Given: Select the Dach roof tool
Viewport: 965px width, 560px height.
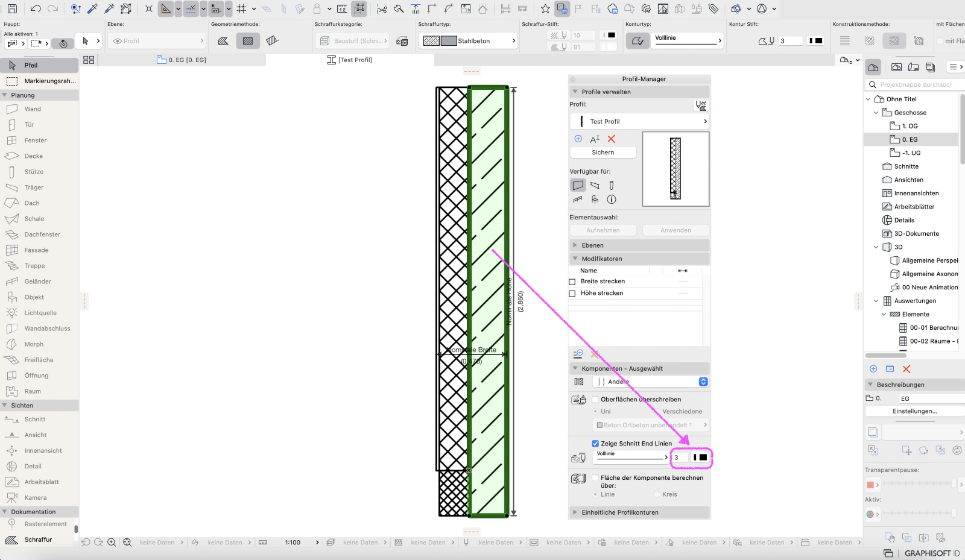Looking at the screenshot, I should tap(32, 203).
